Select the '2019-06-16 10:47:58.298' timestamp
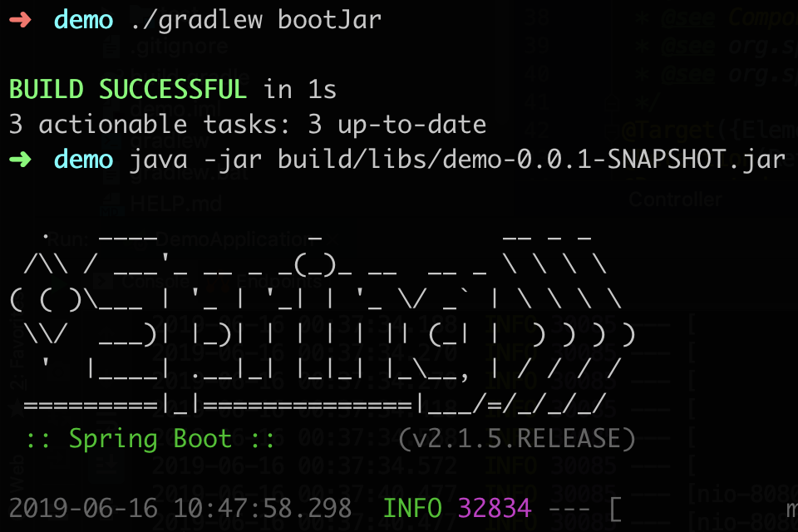The height and width of the screenshot is (532, 798). click(180, 508)
